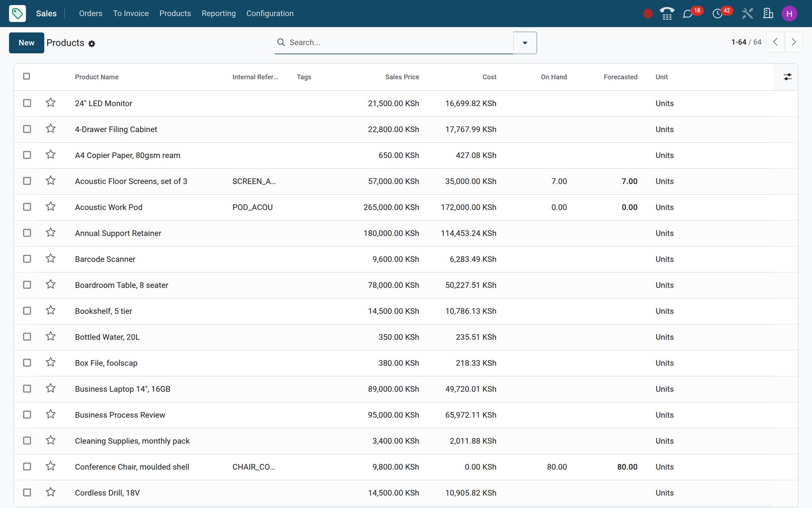
Task: Create a New product
Action: pos(26,43)
